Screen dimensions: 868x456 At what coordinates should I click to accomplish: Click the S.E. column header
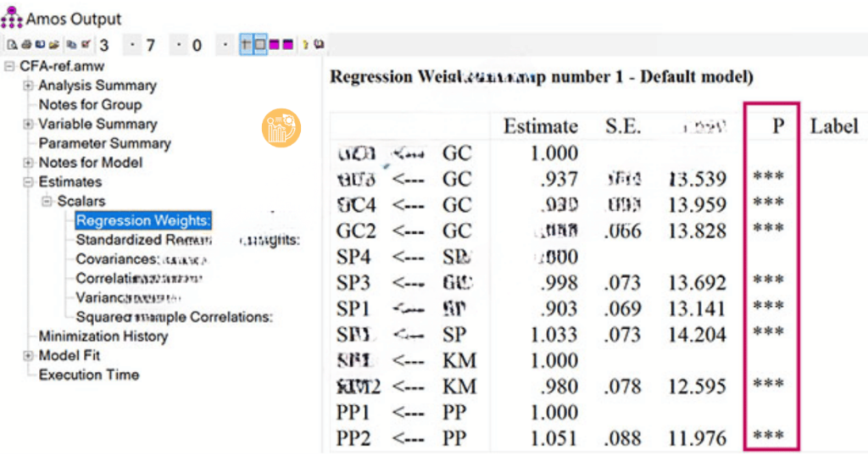[623, 127]
